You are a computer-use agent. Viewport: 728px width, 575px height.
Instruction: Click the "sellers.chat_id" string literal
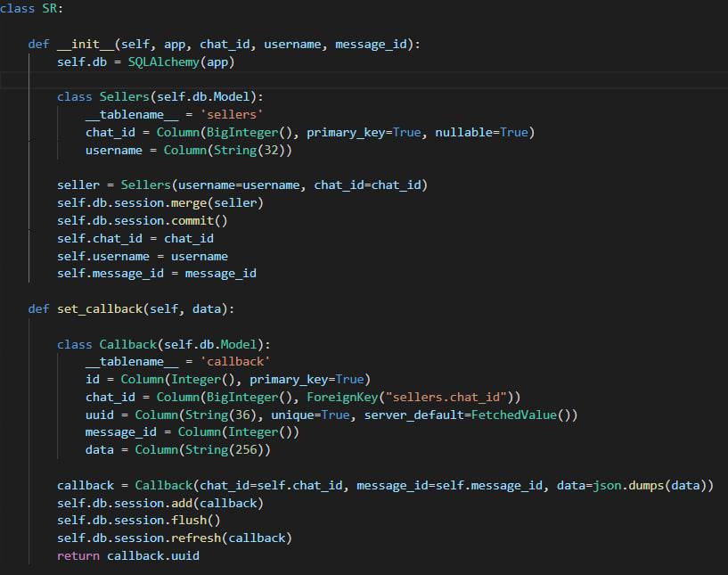point(446,397)
